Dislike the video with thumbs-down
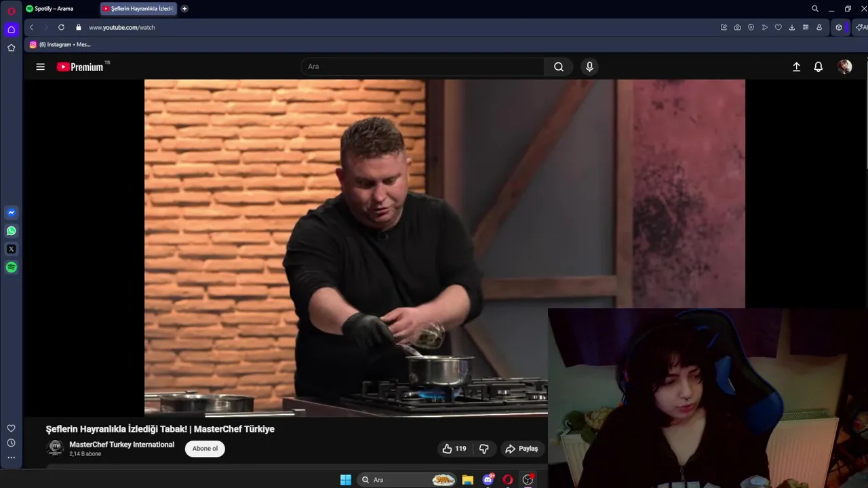 point(484,449)
